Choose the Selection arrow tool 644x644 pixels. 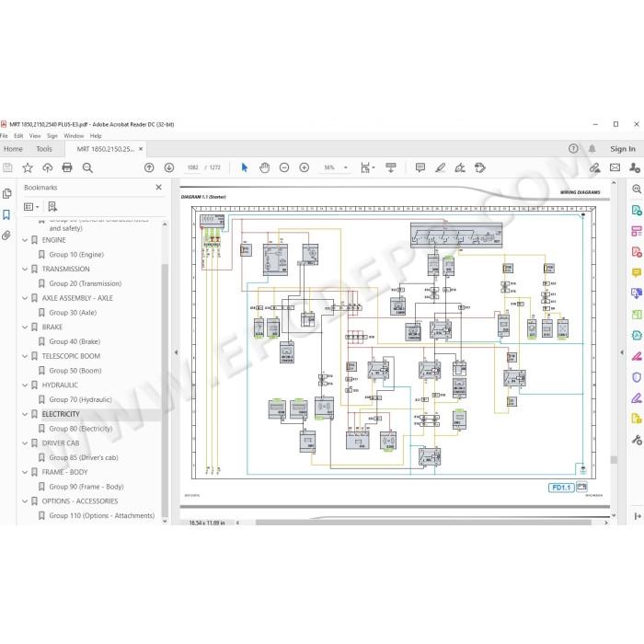pyautogui.click(x=245, y=167)
